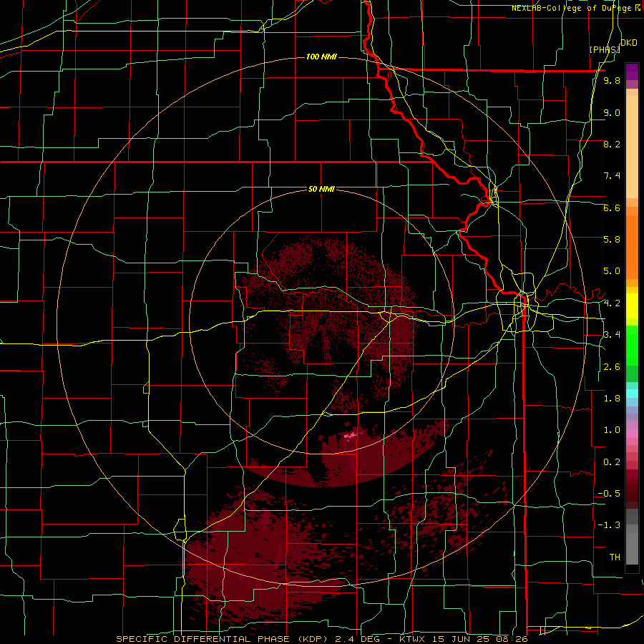Click the 1.8 value on the scale
The image size is (644, 644).
click(x=612, y=399)
